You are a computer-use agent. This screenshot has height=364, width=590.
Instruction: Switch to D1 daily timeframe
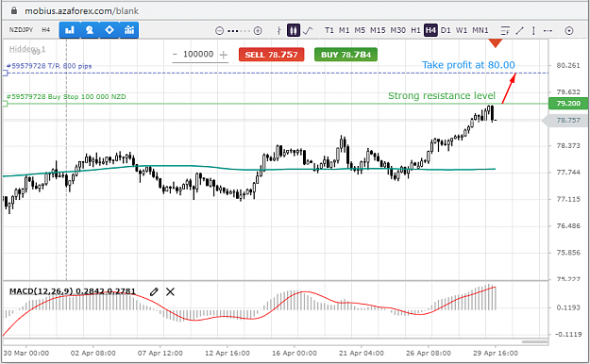point(446,30)
